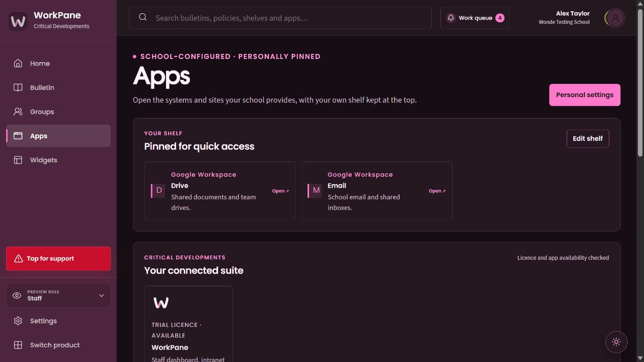Toggle the light theme sun icon
This screenshot has height=362, width=644.
pyautogui.click(x=616, y=342)
